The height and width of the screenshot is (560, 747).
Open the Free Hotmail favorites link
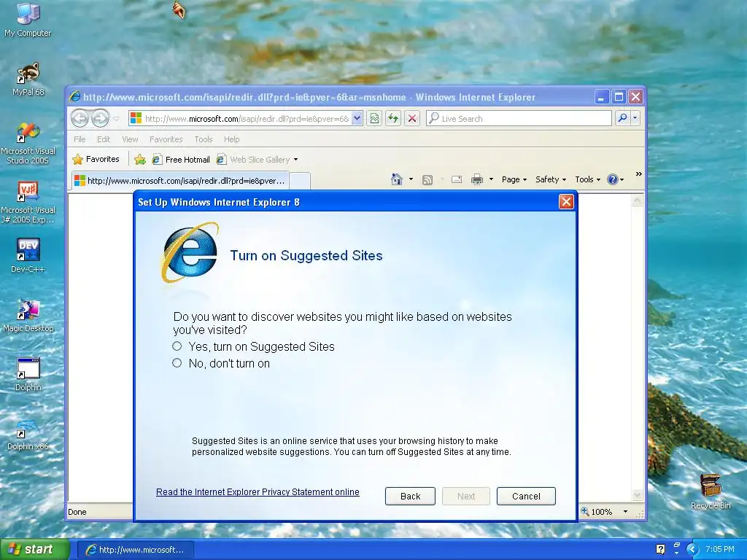181,160
